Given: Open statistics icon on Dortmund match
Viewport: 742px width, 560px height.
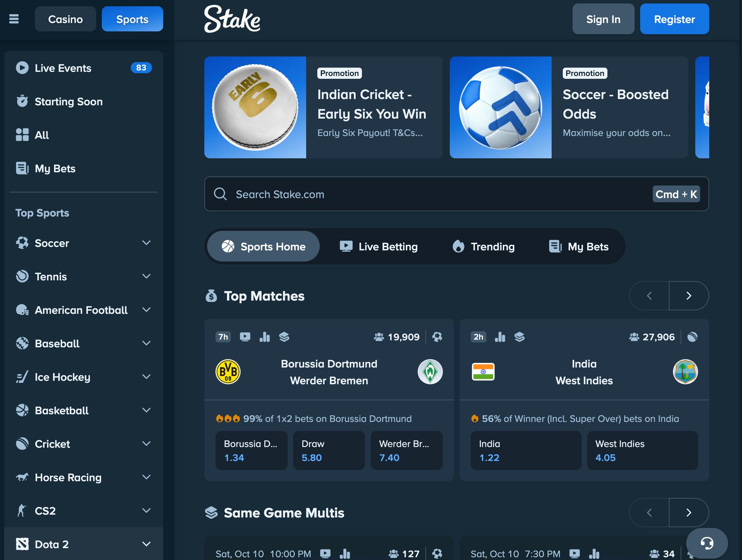Looking at the screenshot, I should [265, 337].
